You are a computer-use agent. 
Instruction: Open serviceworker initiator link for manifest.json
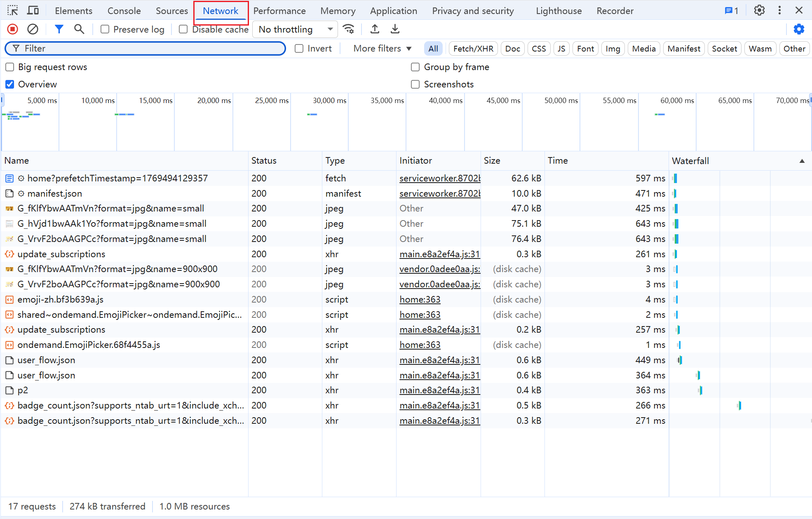(x=439, y=193)
